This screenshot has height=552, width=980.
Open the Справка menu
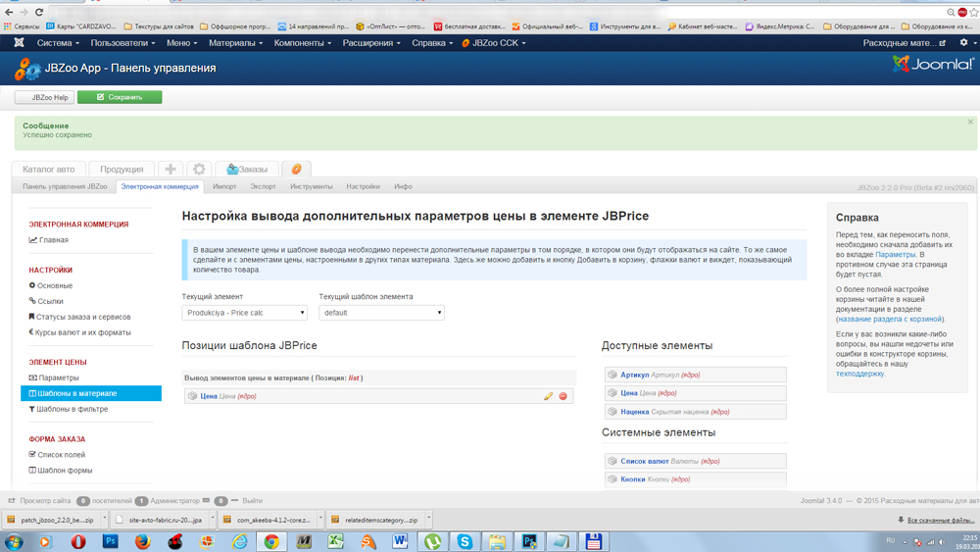[x=432, y=42]
